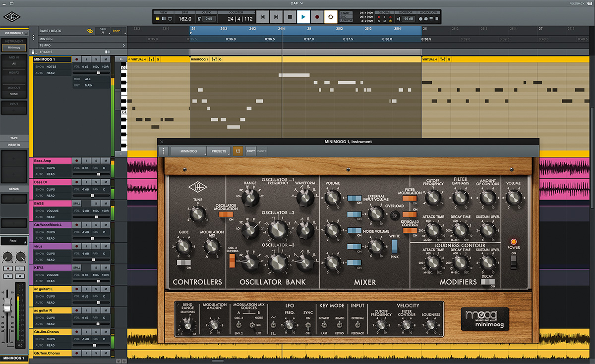This screenshot has height=364, width=595.
Task: Open the MINIMOOG instrument dropdown in plugin header
Action: 189,151
